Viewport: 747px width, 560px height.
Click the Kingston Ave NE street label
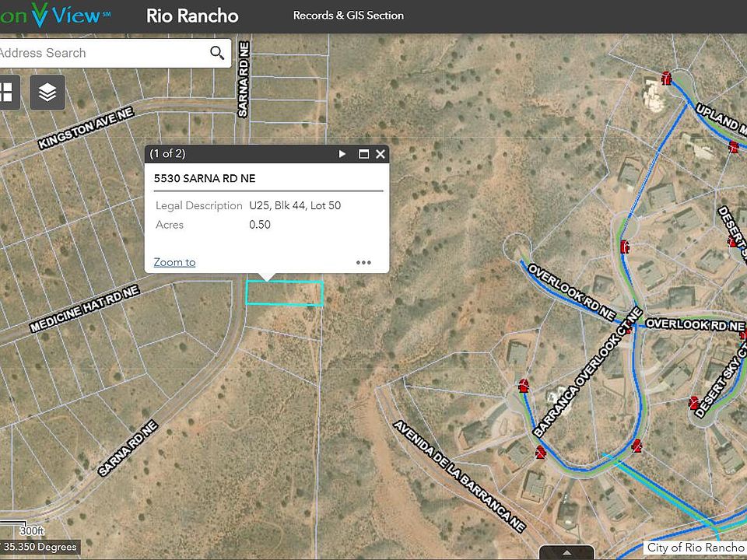[x=86, y=128]
